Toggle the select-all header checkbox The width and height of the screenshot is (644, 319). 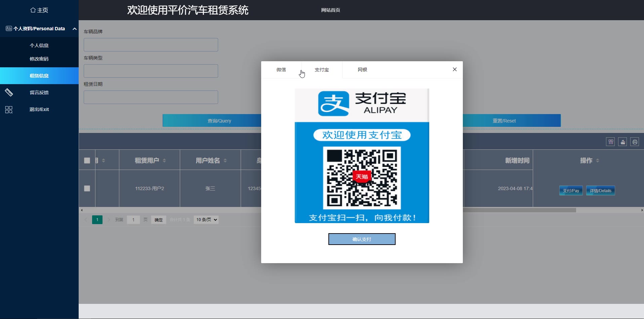click(87, 161)
